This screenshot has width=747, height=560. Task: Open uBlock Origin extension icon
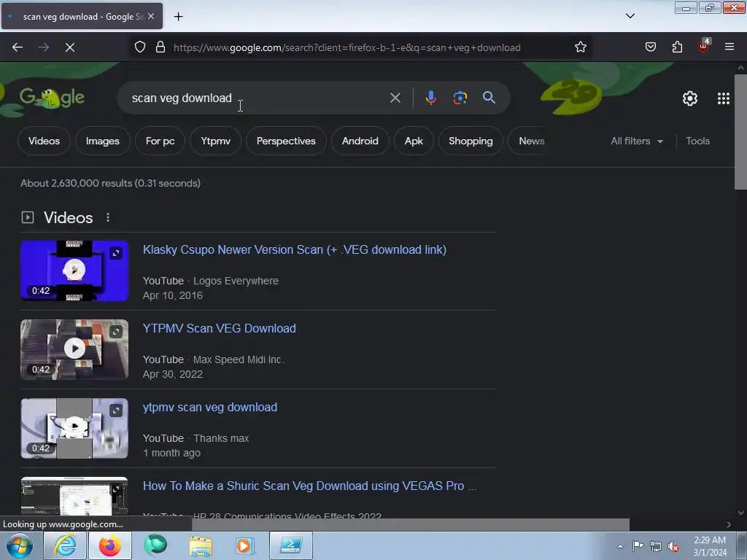coord(703,46)
